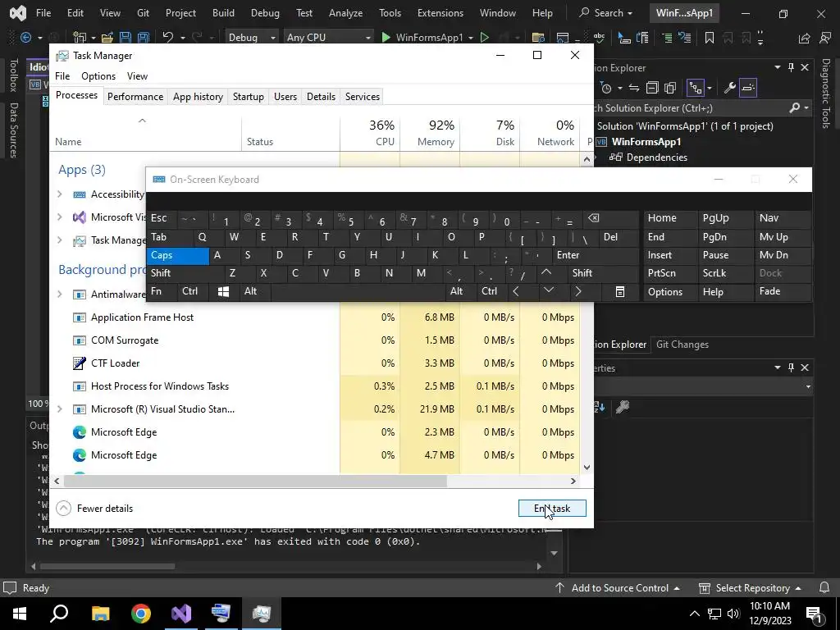Click the Open File folder icon in toolbar

click(x=107, y=38)
